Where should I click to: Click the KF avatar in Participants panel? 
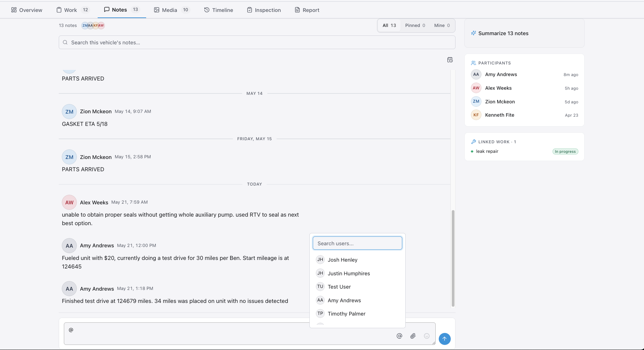(x=476, y=115)
